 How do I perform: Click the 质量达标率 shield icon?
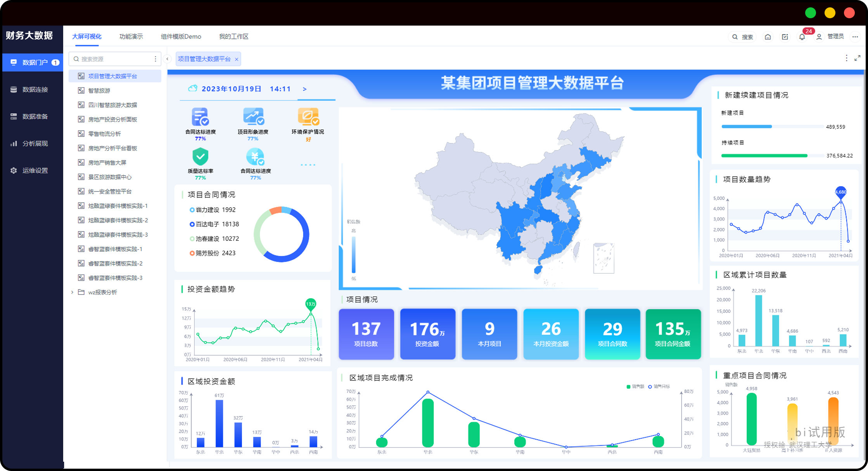pyautogui.click(x=200, y=157)
